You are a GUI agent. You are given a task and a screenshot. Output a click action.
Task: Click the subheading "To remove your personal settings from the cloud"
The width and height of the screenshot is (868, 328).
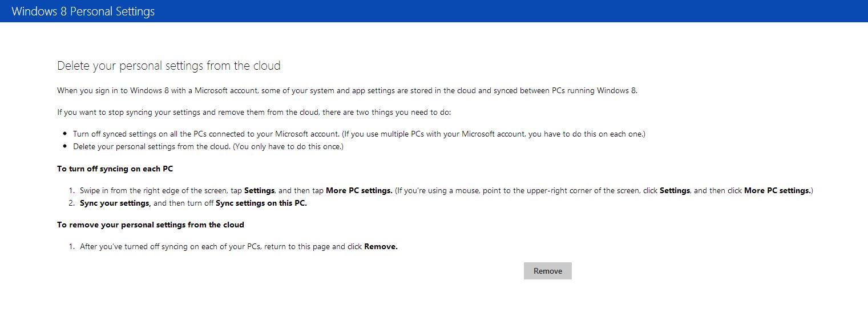(151, 225)
